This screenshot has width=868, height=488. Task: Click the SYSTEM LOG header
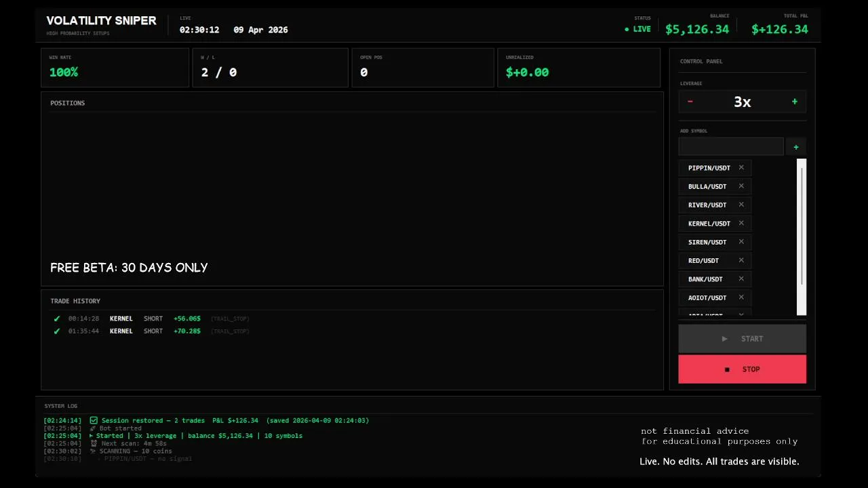pyautogui.click(x=61, y=406)
